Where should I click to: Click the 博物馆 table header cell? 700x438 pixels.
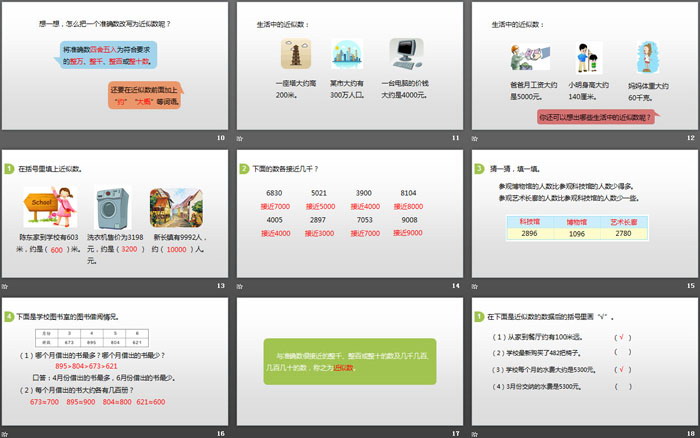coord(577,219)
